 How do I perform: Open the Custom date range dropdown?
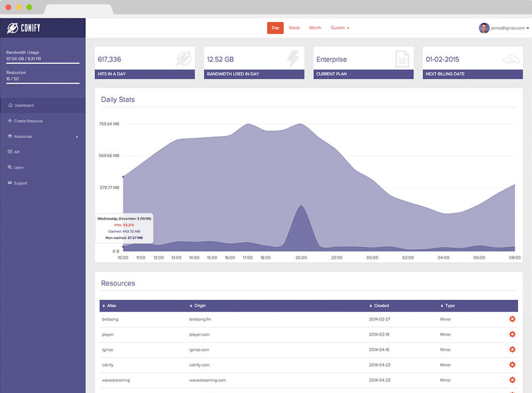tap(340, 28)
